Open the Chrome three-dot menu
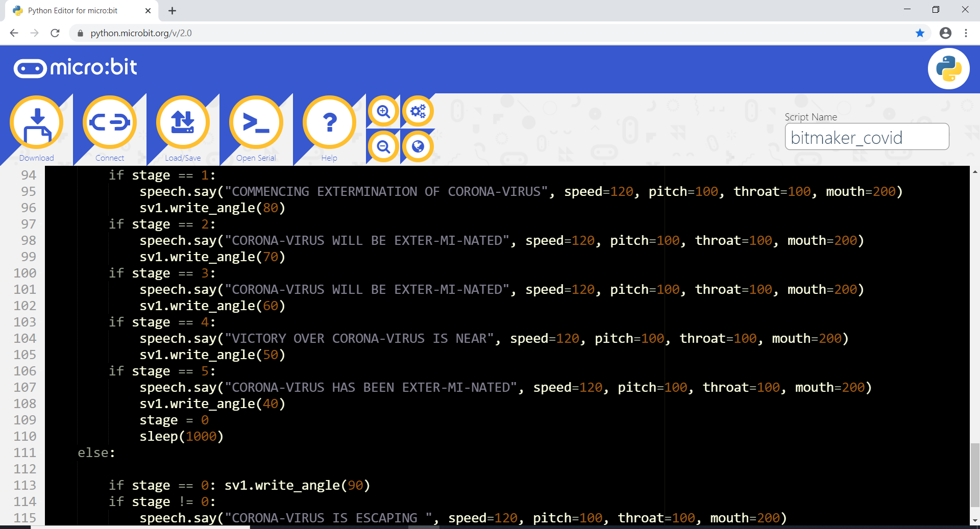The height and width of the screenshot is (529, 980). pyautogui.click(x=966, y=33)
